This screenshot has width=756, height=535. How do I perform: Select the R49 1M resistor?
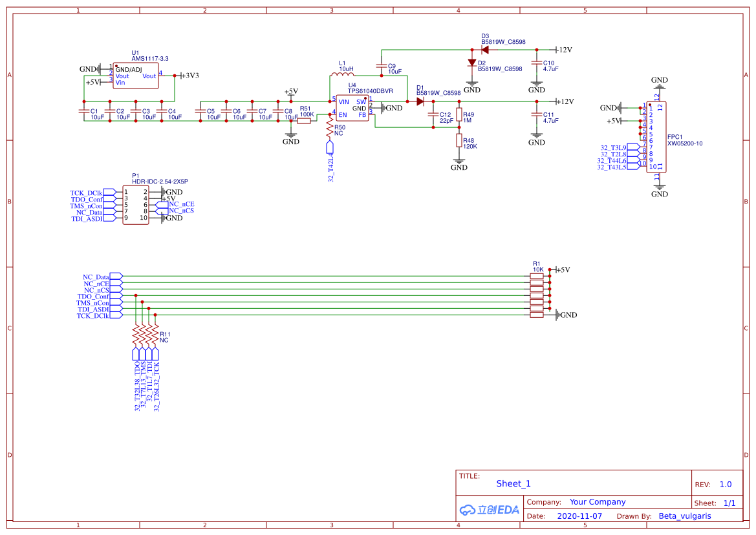459,115
